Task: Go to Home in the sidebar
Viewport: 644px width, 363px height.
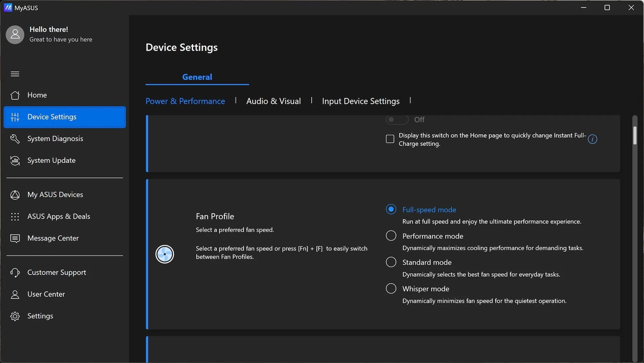Action: 65,95
